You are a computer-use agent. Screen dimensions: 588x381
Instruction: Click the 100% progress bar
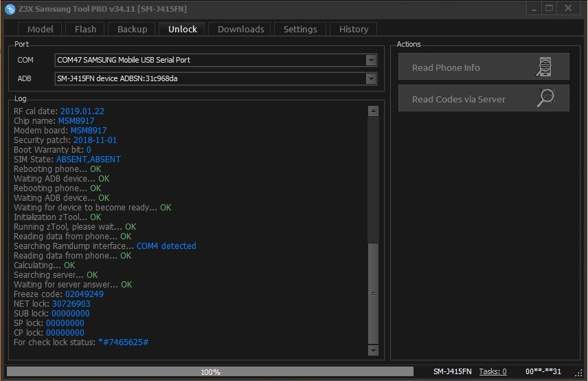pos(210,371)
